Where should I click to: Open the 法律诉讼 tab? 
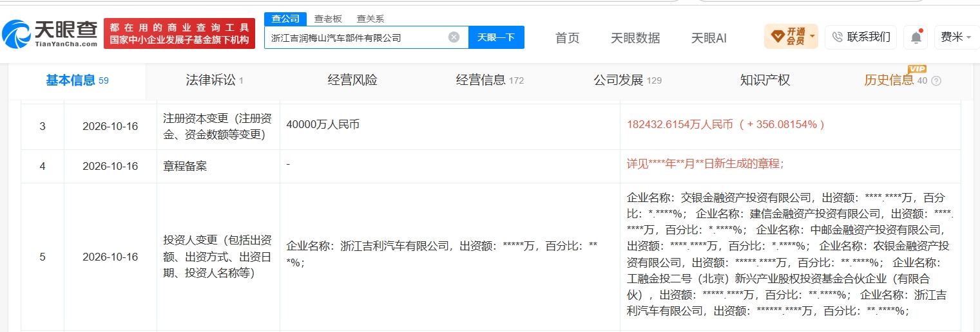[x=215, y=80]
